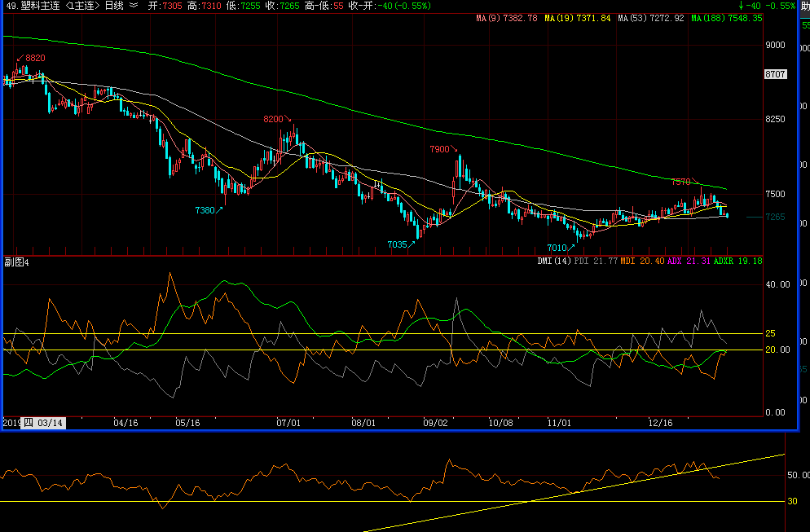Click the 9000 price axis label
This screenshot has width=810, height=532.
coord(775,45)
